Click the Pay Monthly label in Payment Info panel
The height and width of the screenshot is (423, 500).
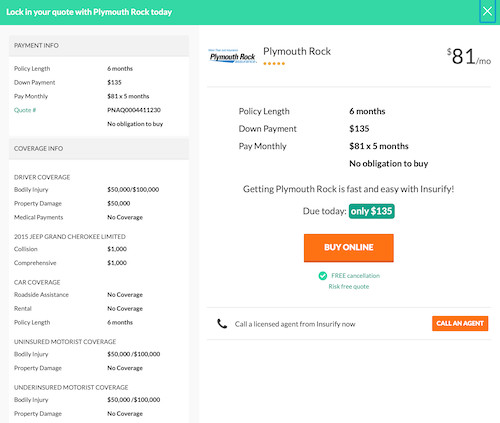[31, 96]
